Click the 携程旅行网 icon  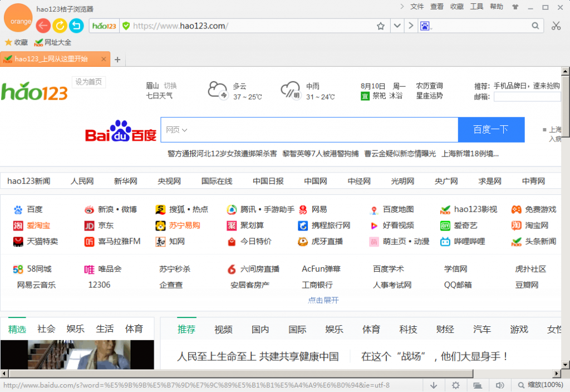(303, 226)
